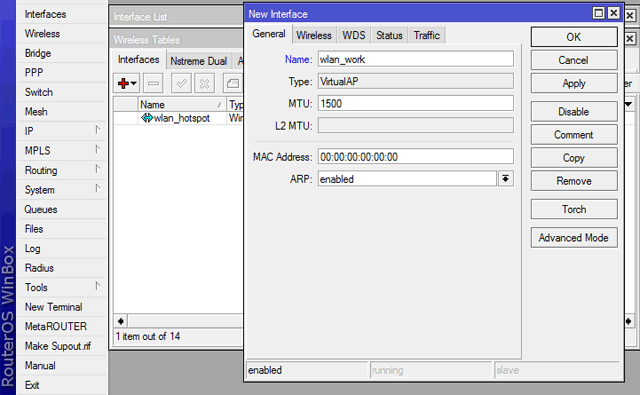Click the Copy button
Screen dimensions: 640x395
[574, 158]
